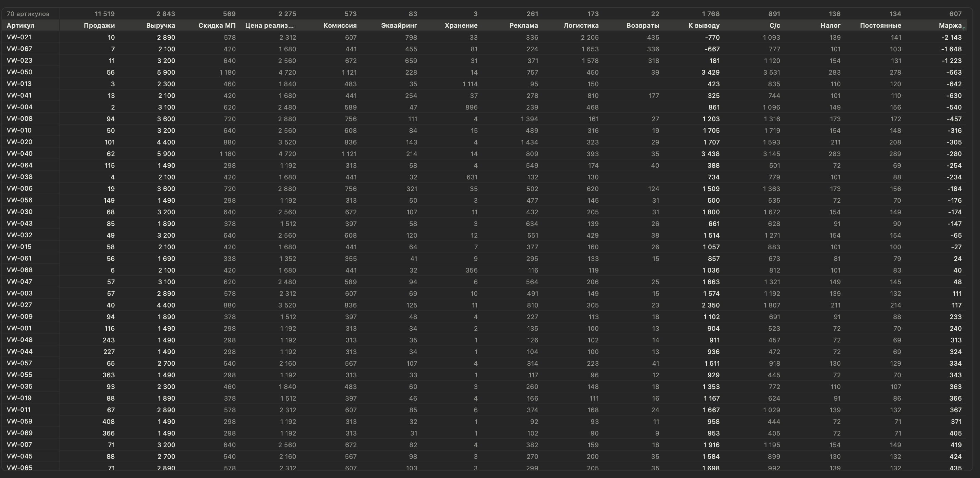Click the truncated Цена реализ… column header
Viewport: 980px width, 478px height.
coord(270,25)
